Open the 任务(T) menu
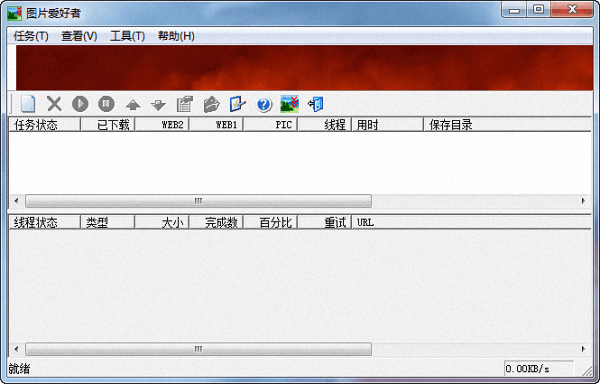The height and width of the screenshot is (384, 600). point(31,36)
